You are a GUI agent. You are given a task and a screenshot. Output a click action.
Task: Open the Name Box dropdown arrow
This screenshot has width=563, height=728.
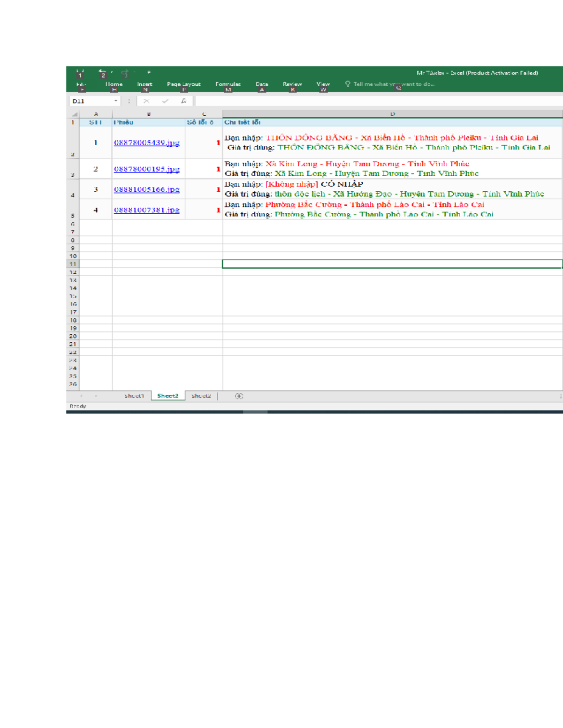(115, 100)
